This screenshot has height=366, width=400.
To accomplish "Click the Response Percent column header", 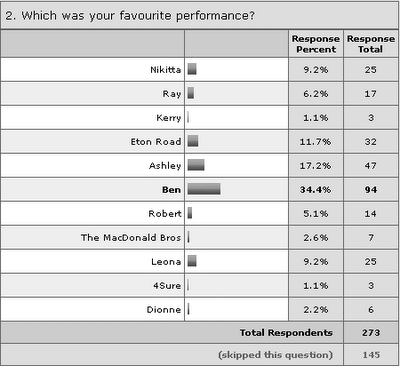I will pos(316,44).
